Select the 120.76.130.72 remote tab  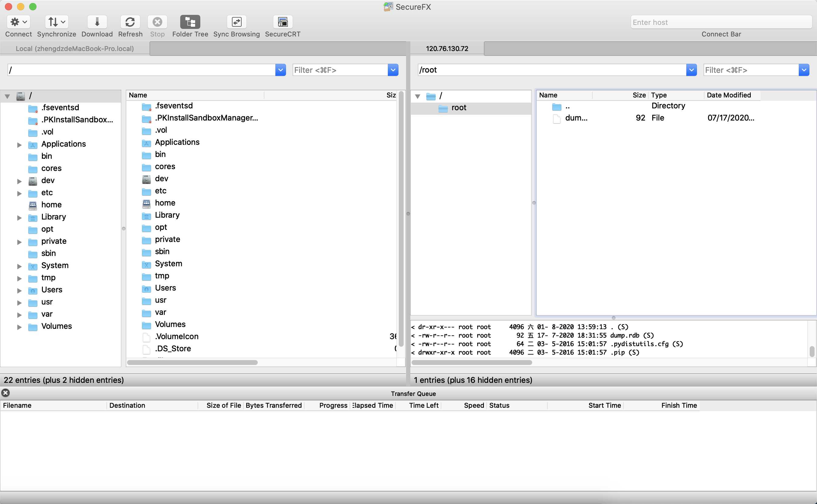[x=447, y=48]
